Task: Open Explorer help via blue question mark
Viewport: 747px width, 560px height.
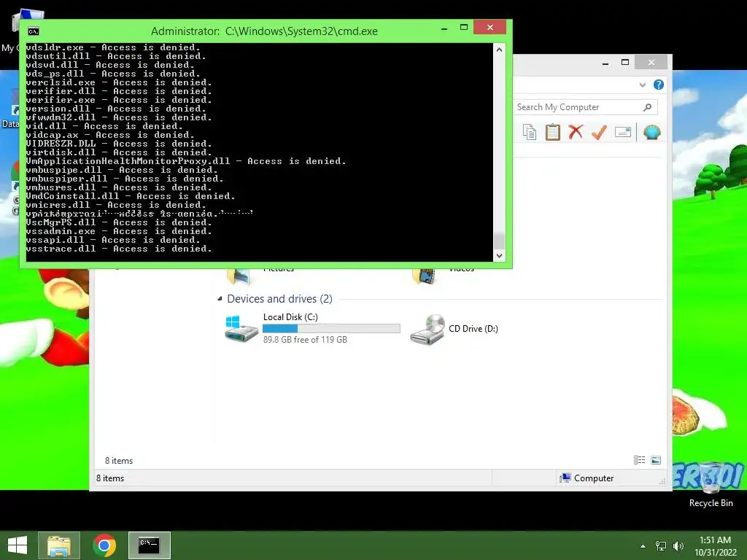Action: click(x=659, y=85)
